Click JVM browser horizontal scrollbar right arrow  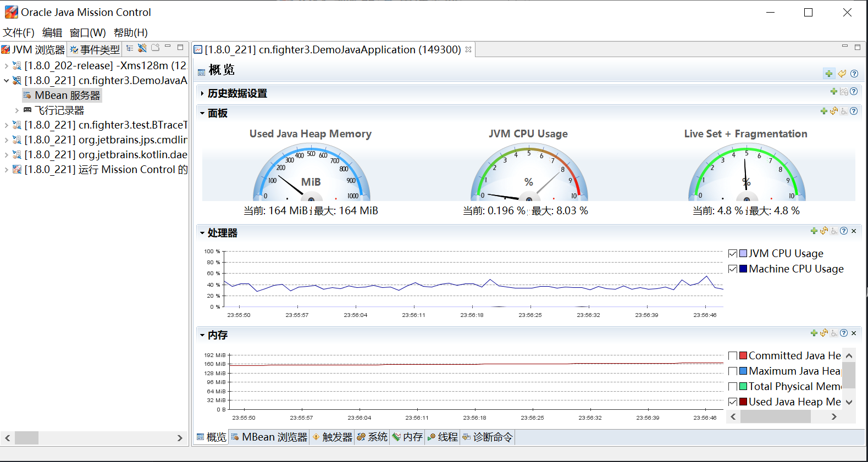180,438
